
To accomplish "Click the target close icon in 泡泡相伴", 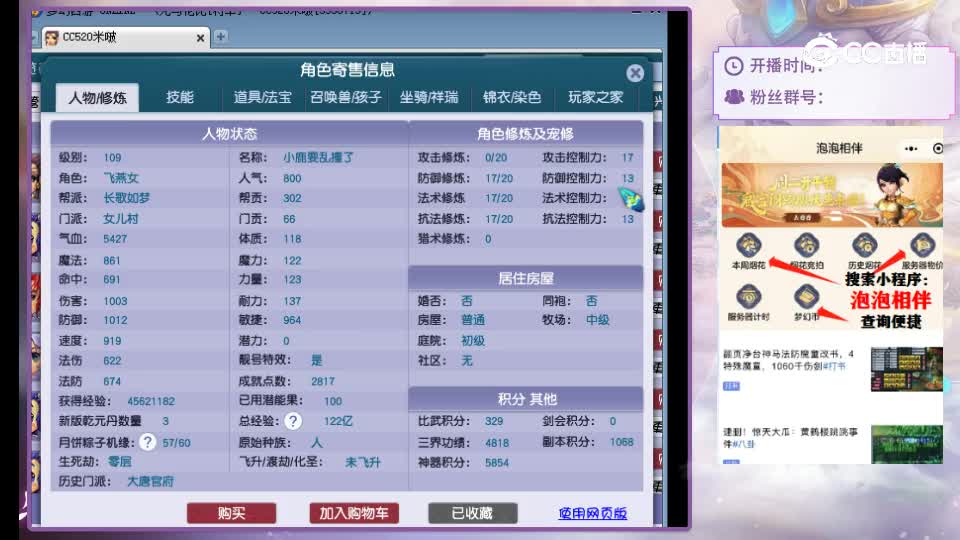I will pos(937,148).
